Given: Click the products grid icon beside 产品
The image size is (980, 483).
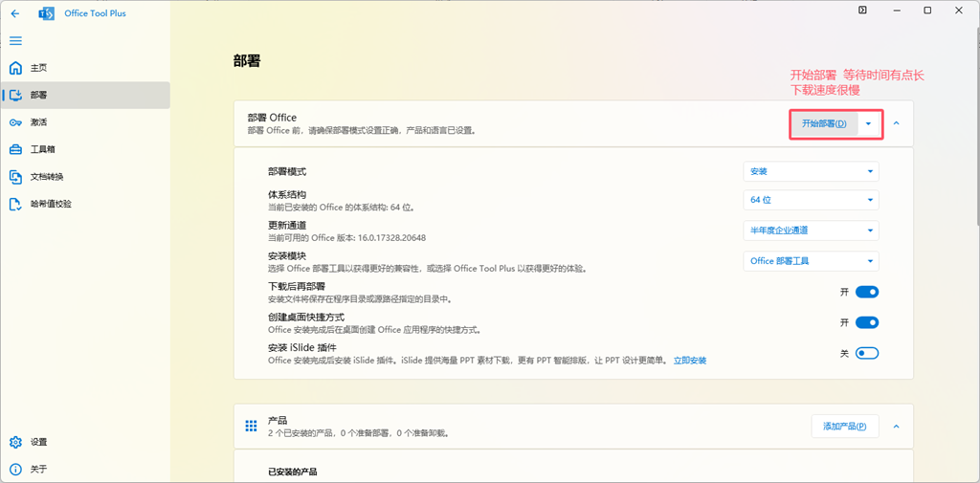Looking at the screenshot, I should 252,427.
